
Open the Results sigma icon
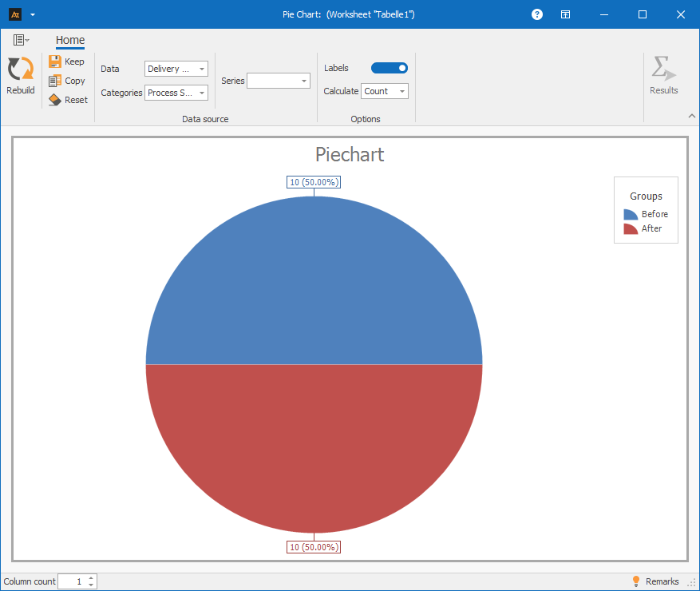point(662,69)
